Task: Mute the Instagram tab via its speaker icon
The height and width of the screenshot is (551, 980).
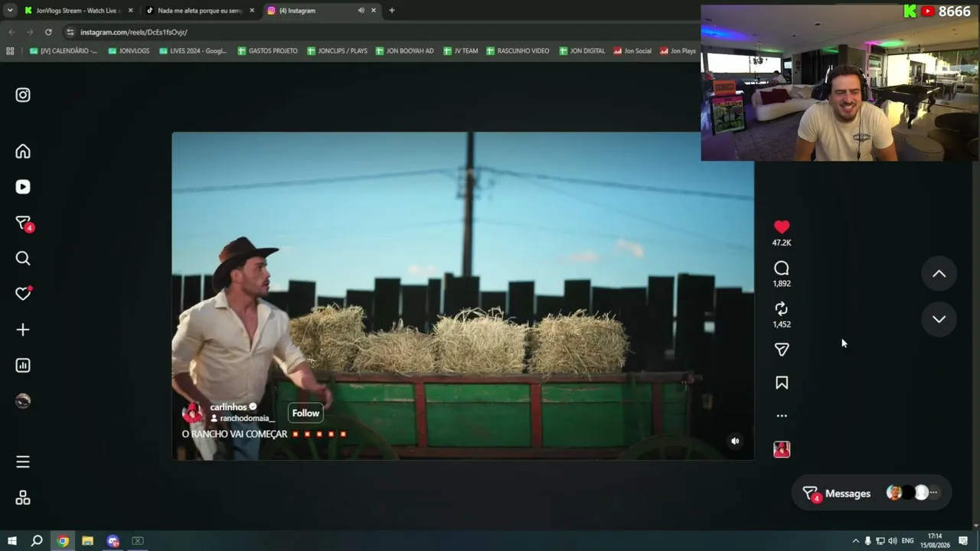Action: click(x=361, y=11)
